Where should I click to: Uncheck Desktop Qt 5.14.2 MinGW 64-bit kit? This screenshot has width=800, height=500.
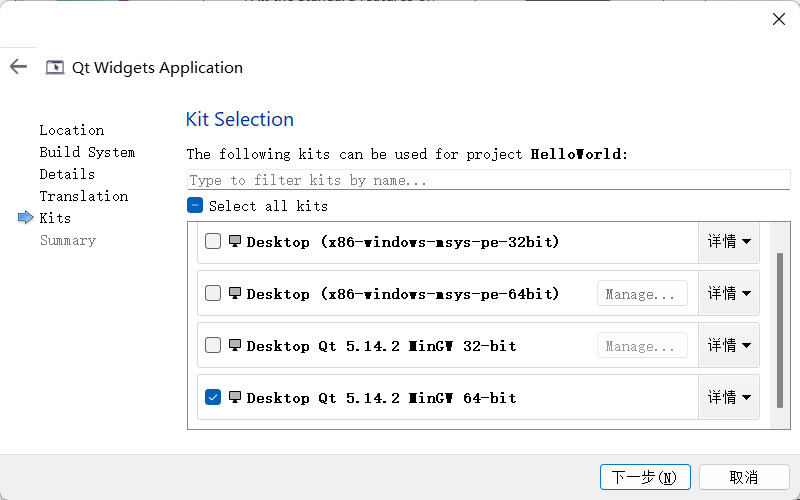point(213,397)
